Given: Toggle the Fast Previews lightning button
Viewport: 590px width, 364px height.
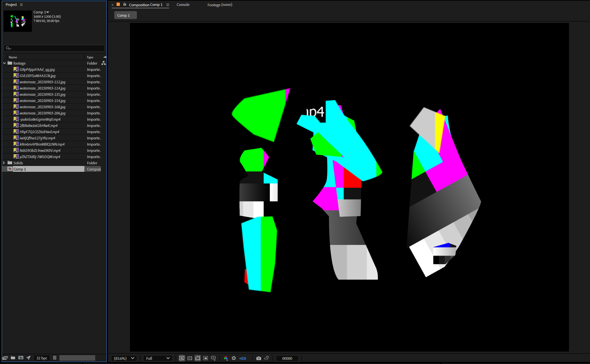Looking at the screenshot, I should (182, 358).
